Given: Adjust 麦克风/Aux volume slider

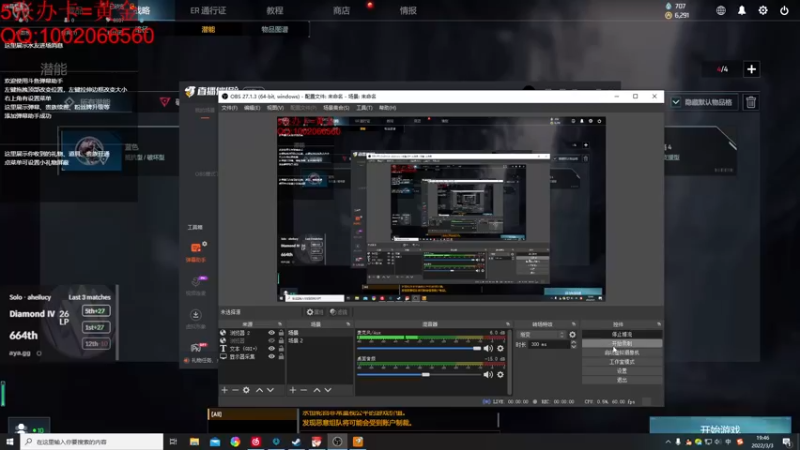Looking at the screenshot, I should pos(419,348).
